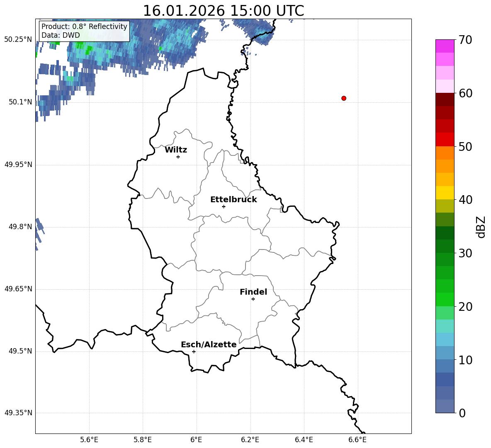The image size is (491, 448).
Task: Select the Findel label
Action: (x=253, y=292)
